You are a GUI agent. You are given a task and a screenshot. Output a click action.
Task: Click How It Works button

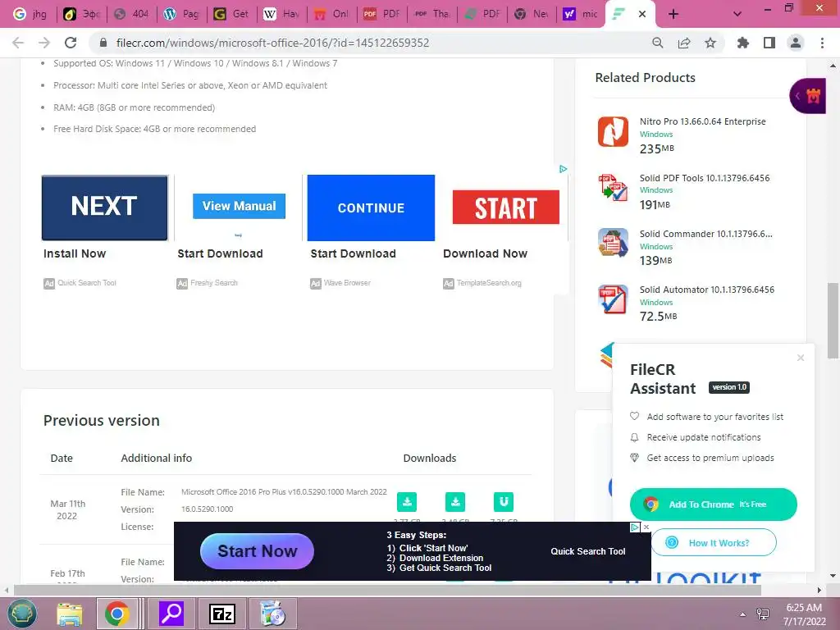click(x=713, y=543)
